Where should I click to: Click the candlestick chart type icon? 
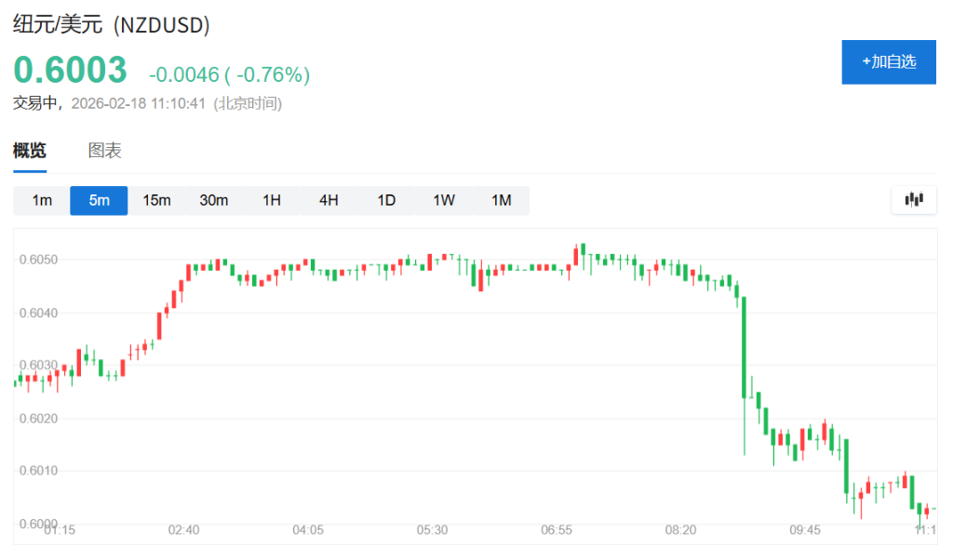click(x=914, y=199)
